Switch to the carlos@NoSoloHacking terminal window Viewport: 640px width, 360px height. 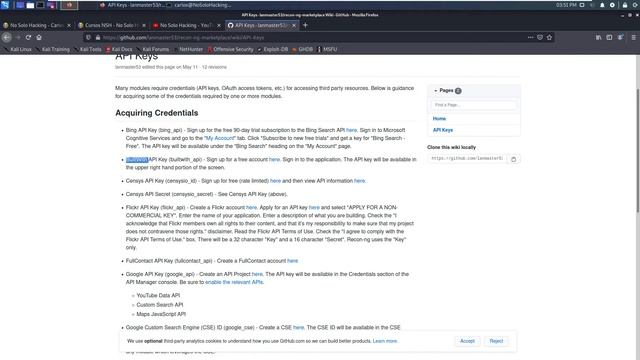point(199,5)
